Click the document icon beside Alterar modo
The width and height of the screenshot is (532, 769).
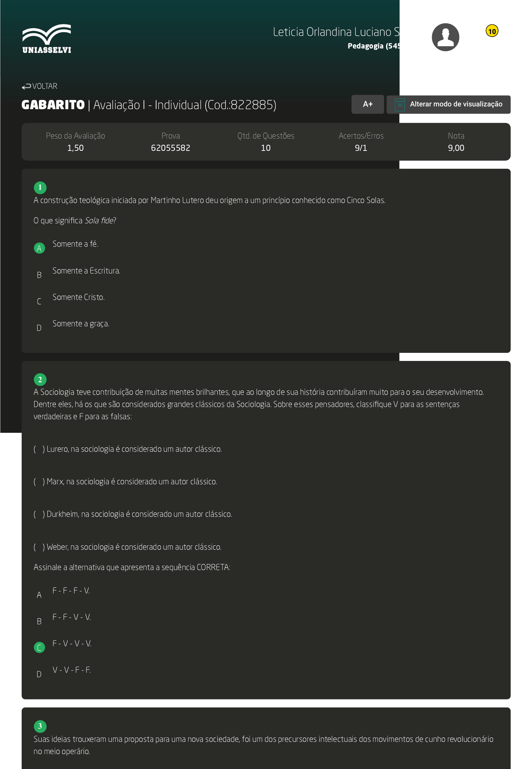pos(400,105)
